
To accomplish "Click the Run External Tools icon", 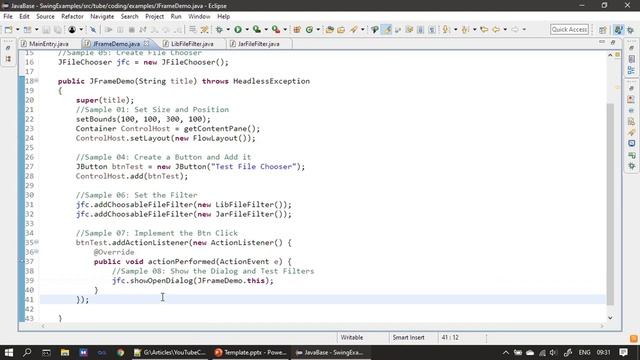I will [276, 29].
